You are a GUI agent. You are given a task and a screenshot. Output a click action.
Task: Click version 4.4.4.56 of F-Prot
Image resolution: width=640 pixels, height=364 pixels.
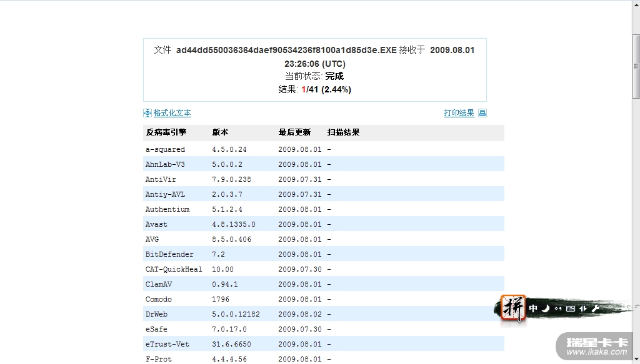coord(229,359)
